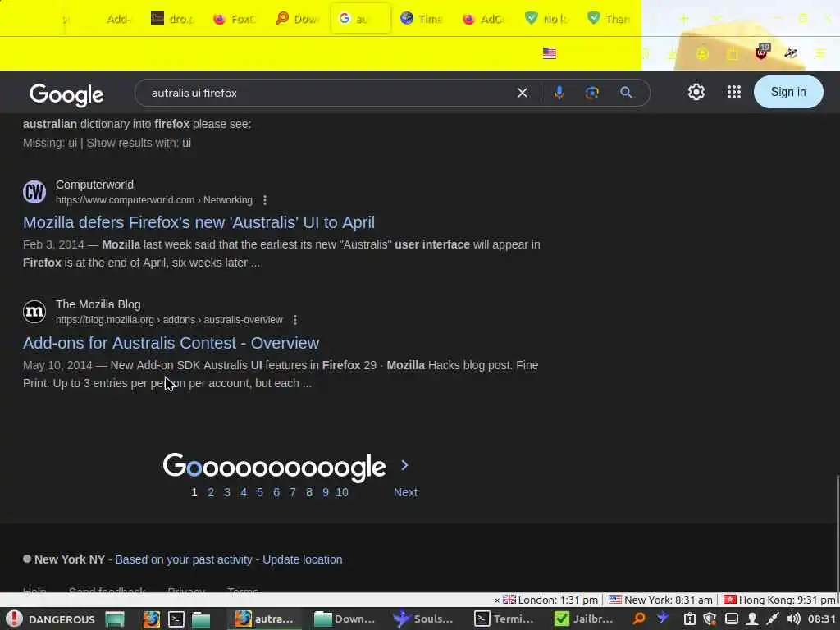Switch to the AdG Firefox tab
840x630 pixels.
point(484,19)
